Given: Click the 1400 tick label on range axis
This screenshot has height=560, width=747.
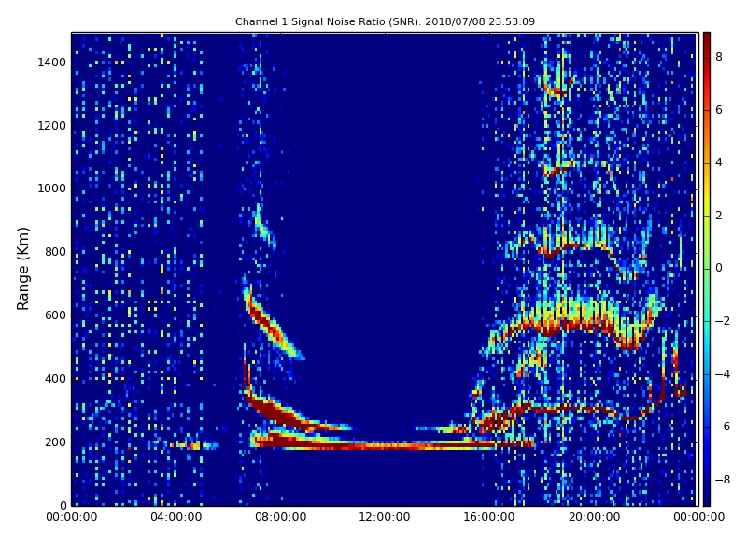Looking at the screenshot, I should pyautogui.click(x=52, y=63).
